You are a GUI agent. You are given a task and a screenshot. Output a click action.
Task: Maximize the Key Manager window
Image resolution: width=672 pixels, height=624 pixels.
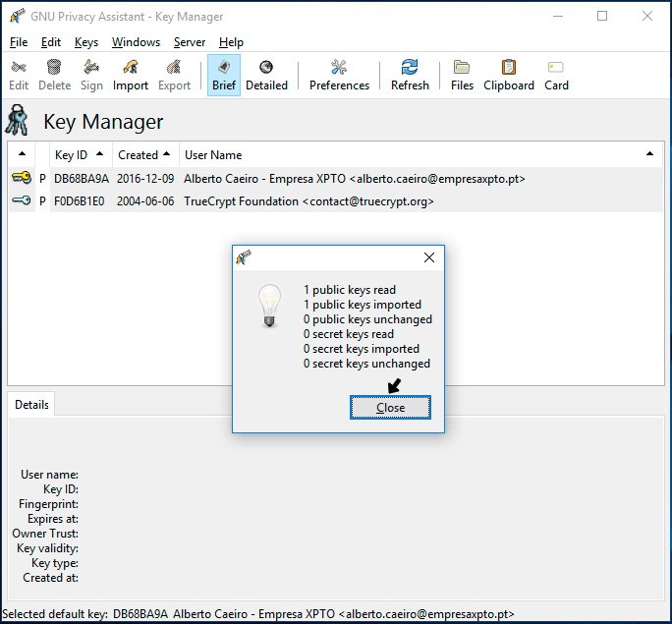(x=602, y=17)
